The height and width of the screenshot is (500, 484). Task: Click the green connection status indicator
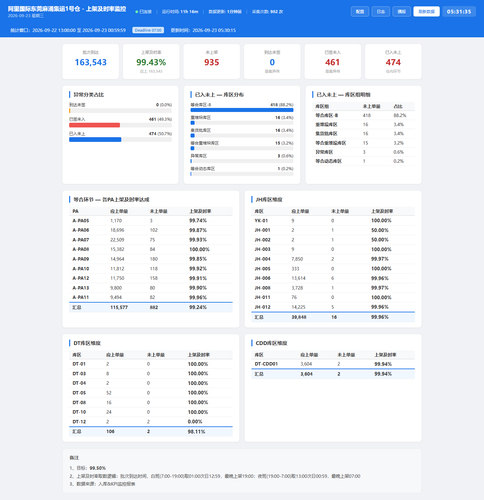(137, 12)
